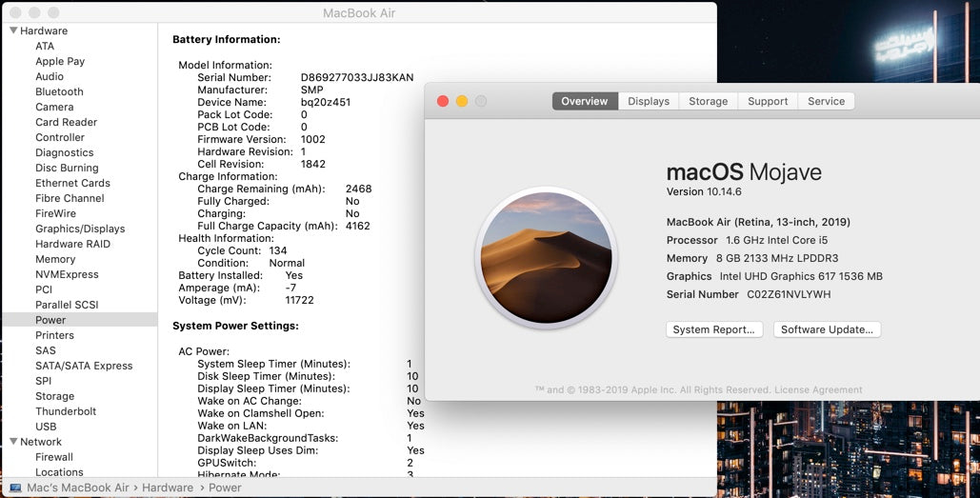Open the License Agreement link
The height and width of the screenshot is (498, 980).
coord(818,389)
